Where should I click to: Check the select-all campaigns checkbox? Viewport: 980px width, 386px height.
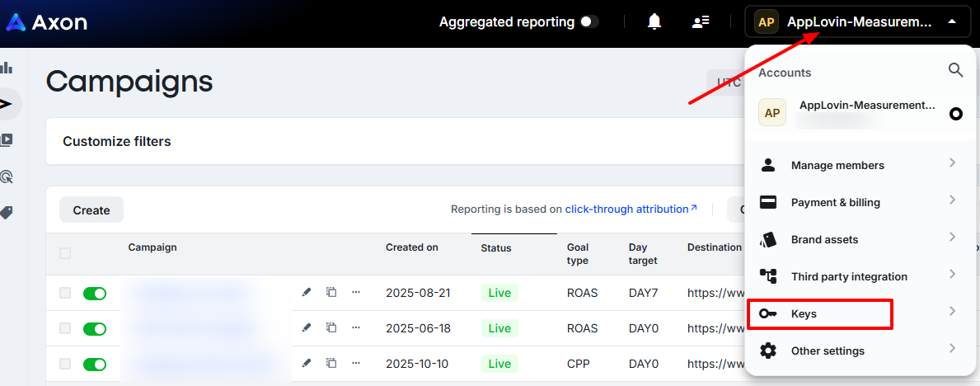(65, 253)
